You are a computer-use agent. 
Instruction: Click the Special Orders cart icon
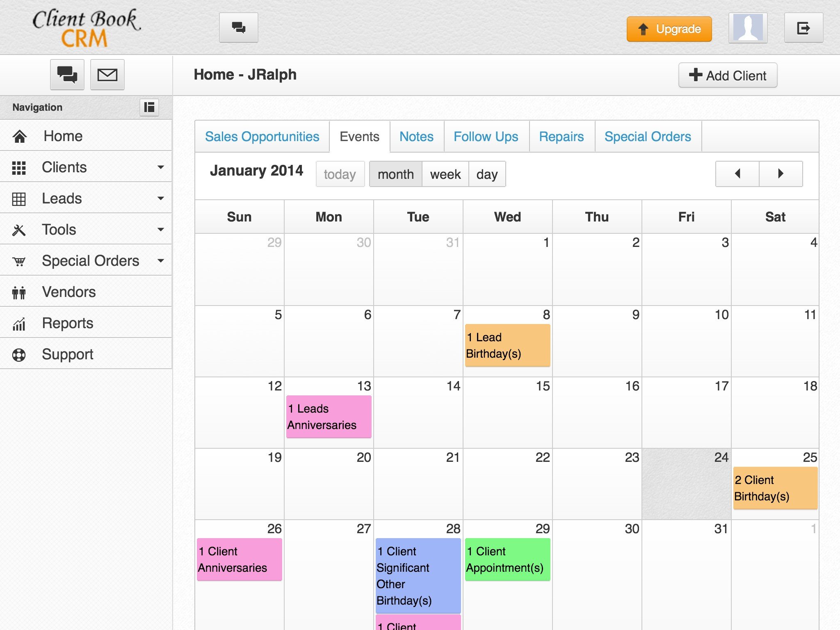(19, 261)
